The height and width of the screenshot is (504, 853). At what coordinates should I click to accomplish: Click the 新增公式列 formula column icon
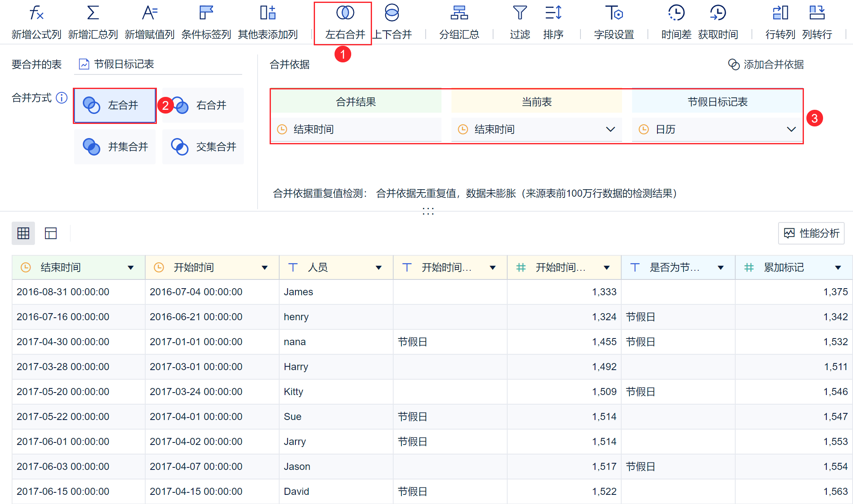[x=37, y=13]
